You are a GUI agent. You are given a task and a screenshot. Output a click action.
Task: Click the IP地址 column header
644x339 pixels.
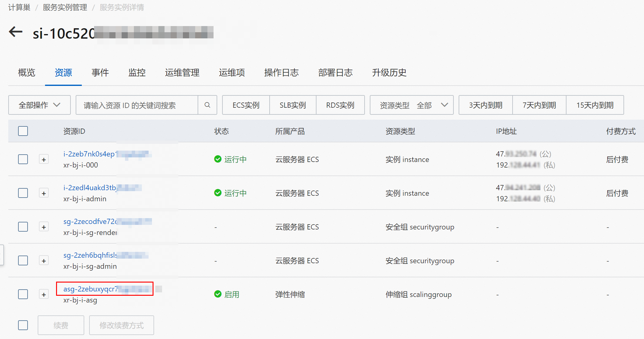pos(506,131)
